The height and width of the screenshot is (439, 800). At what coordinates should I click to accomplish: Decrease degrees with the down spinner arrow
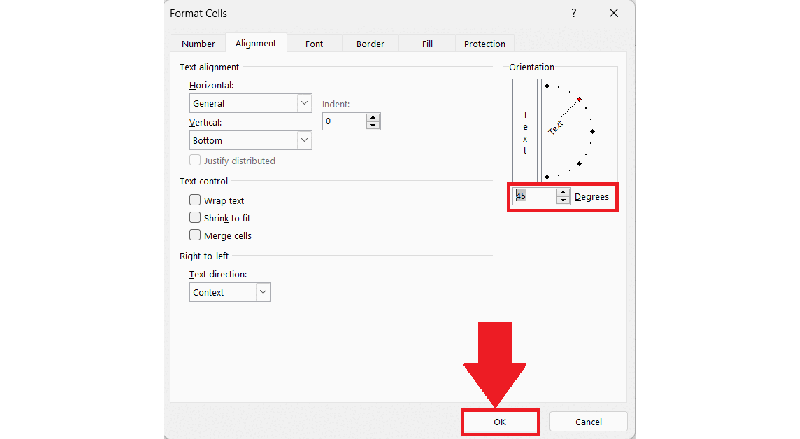563,200
